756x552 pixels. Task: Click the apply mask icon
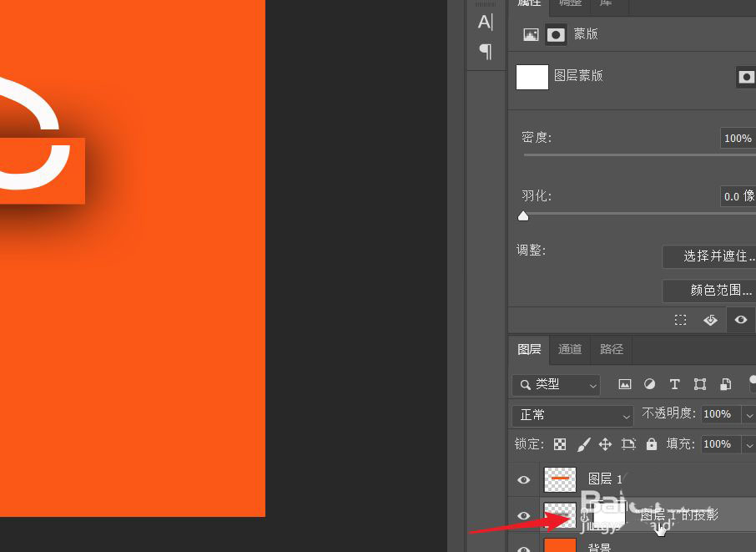tap(710, 320)
